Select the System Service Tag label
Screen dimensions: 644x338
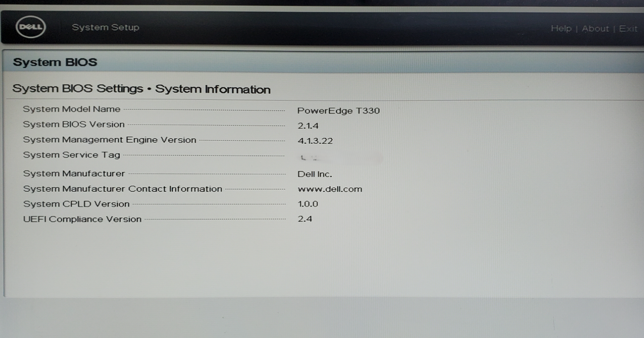point(71,155)
